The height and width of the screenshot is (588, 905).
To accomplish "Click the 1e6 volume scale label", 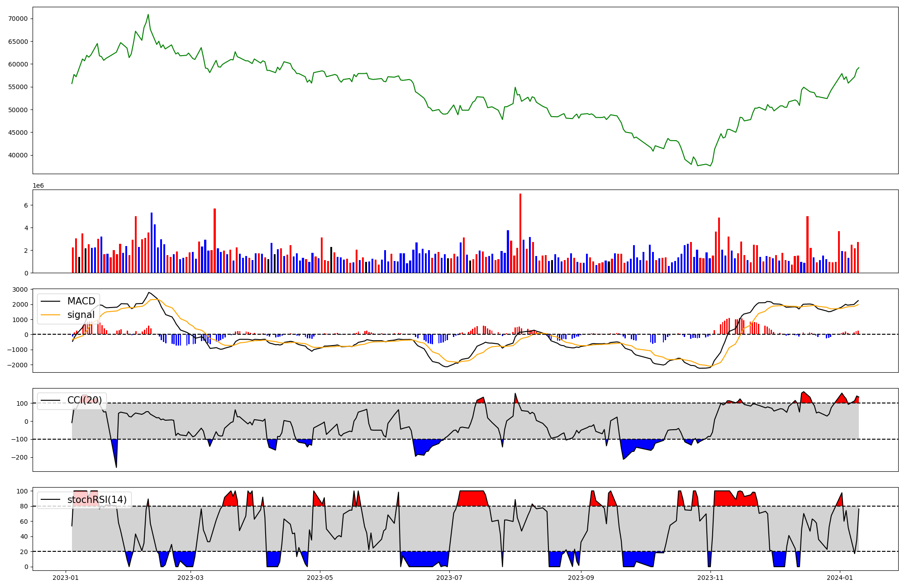I will tap(38, 186).
